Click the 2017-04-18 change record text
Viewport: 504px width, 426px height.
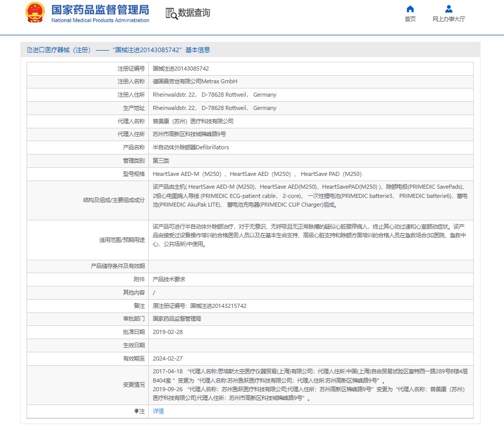(310, 376)
